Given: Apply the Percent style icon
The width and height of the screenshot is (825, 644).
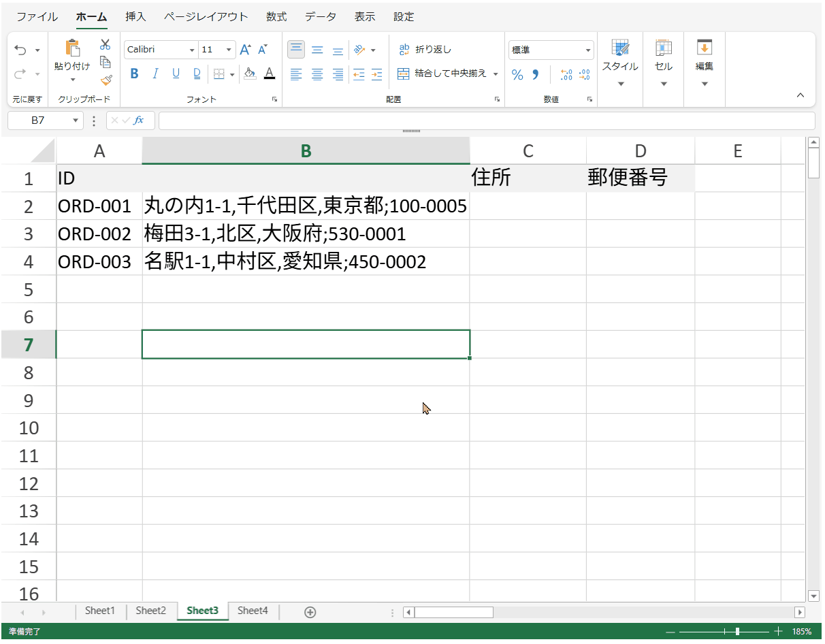Looking at the screenshot, I should pyautogui.click(x=517, y=75).
